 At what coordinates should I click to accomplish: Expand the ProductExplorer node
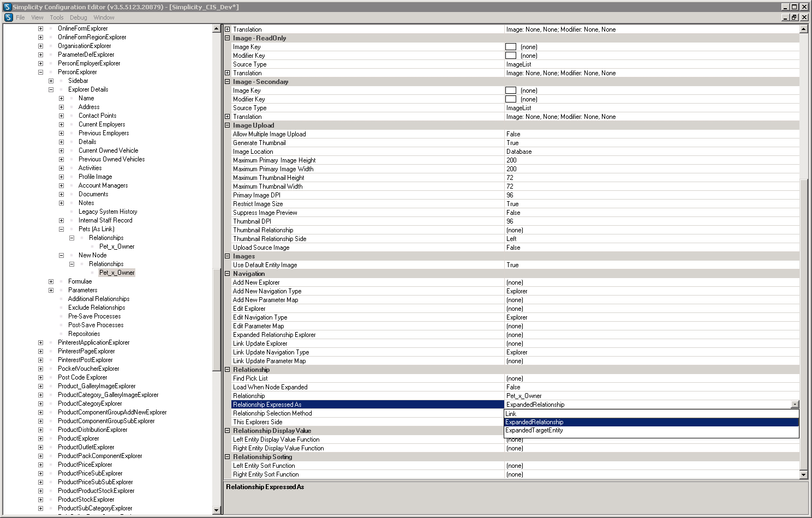pyautogui.click(x=40, y=438)
